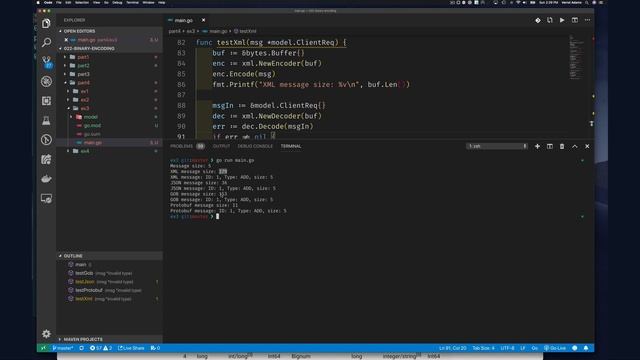Click Go Live in the status bar
640x360 pixels.
555,348
